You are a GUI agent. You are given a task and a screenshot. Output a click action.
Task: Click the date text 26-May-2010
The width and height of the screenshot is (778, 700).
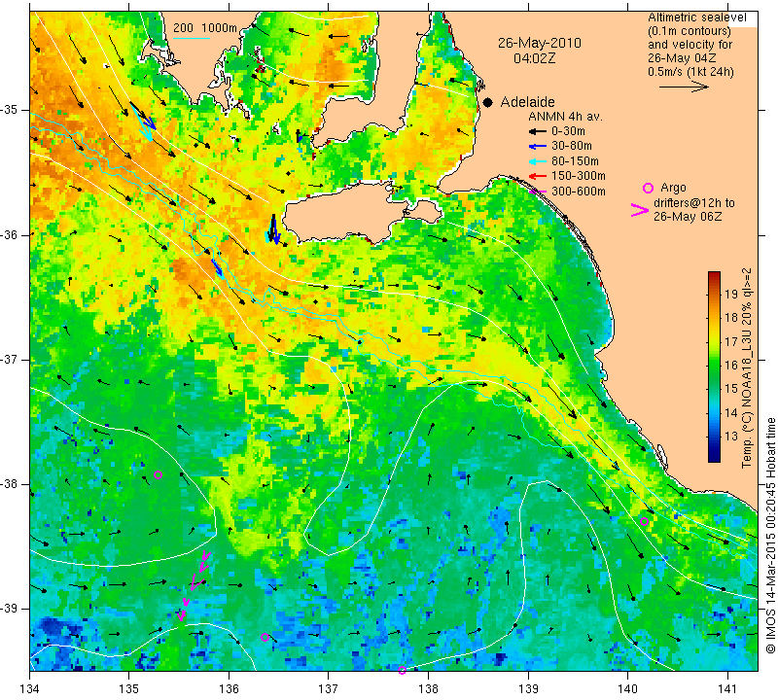(x=540, y=43)
